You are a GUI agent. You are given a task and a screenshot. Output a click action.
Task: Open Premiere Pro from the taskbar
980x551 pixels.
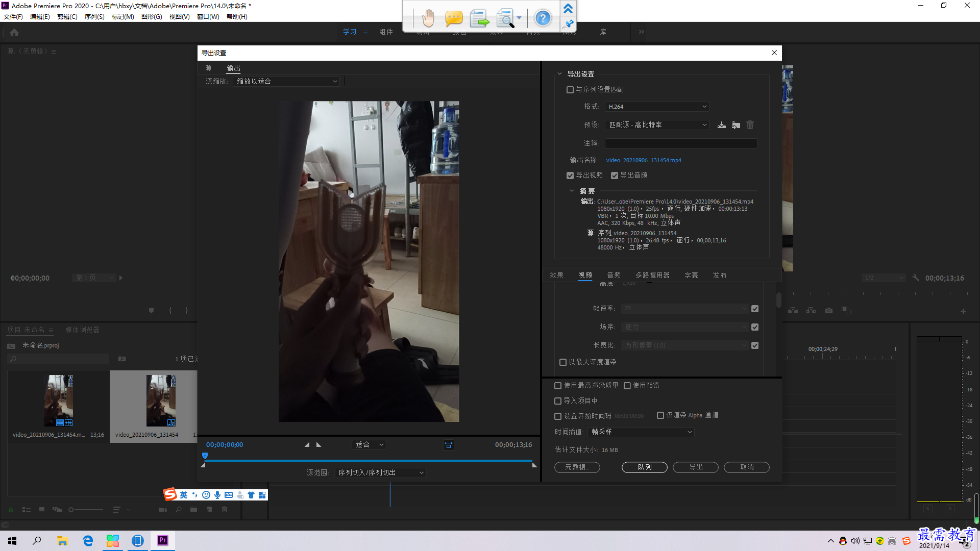click(163, 540)
